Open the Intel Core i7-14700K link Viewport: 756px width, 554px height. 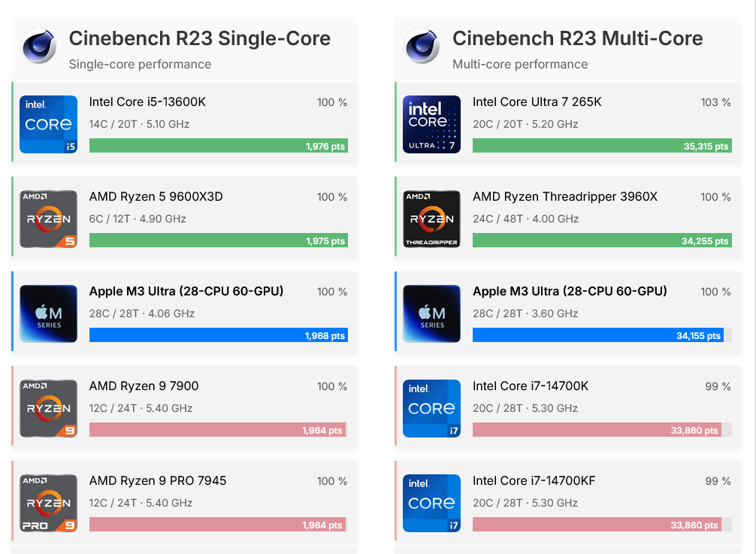pos(530,386)
